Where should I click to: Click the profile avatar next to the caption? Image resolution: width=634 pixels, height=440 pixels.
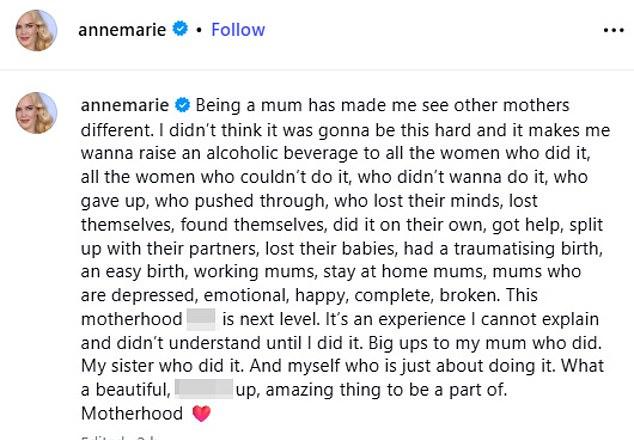tap(35, 112)
